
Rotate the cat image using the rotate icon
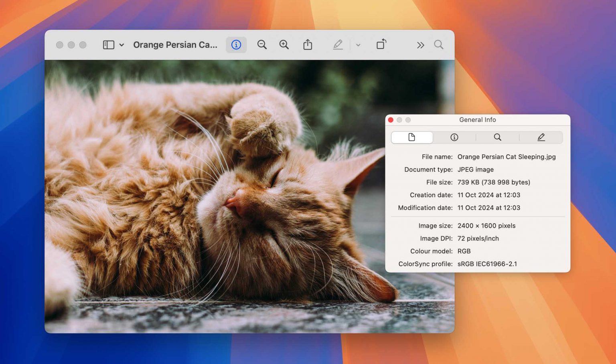click(x=381, y=44)
